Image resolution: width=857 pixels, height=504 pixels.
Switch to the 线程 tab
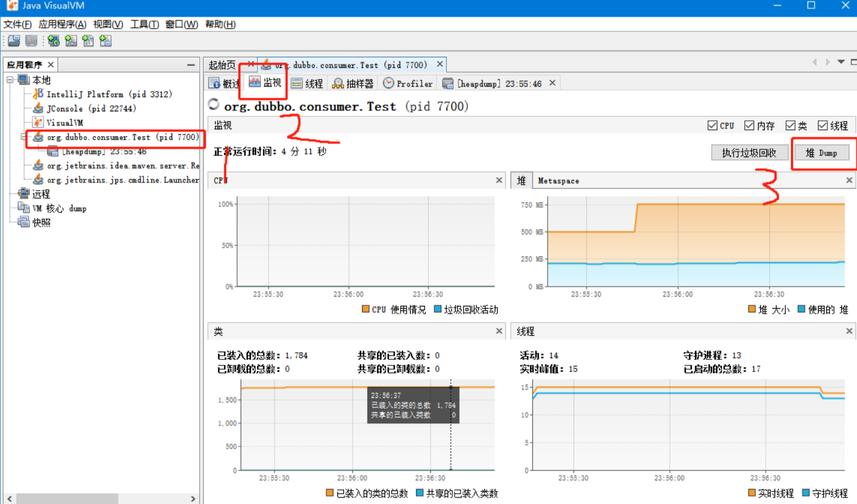[307, 83]
